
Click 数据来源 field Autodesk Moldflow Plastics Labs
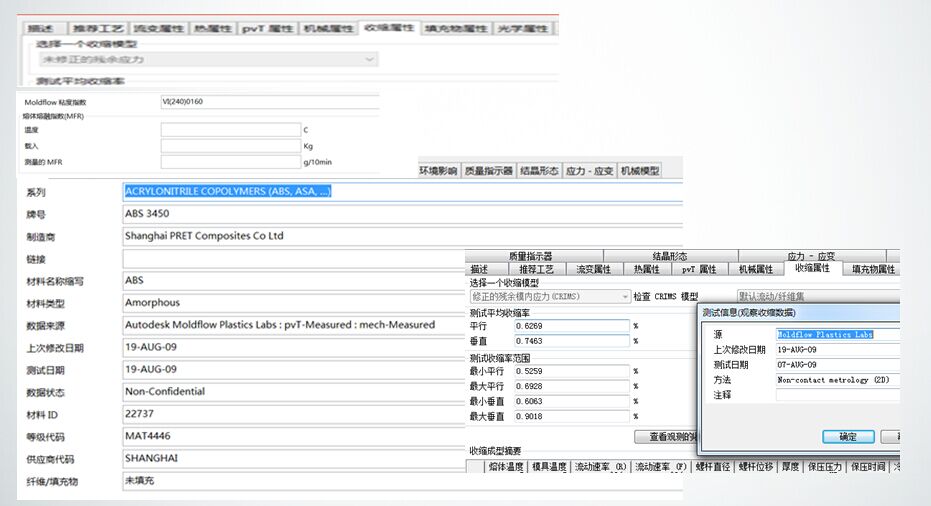294,325
